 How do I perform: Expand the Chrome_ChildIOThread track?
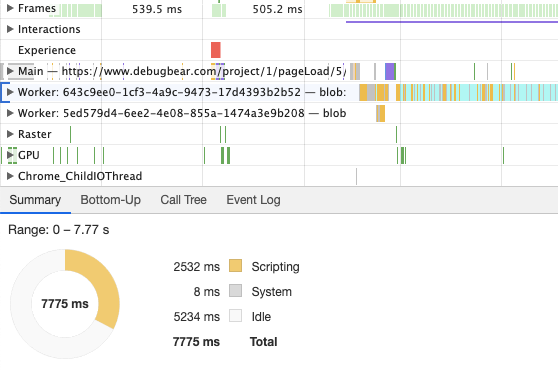point(10,176)
